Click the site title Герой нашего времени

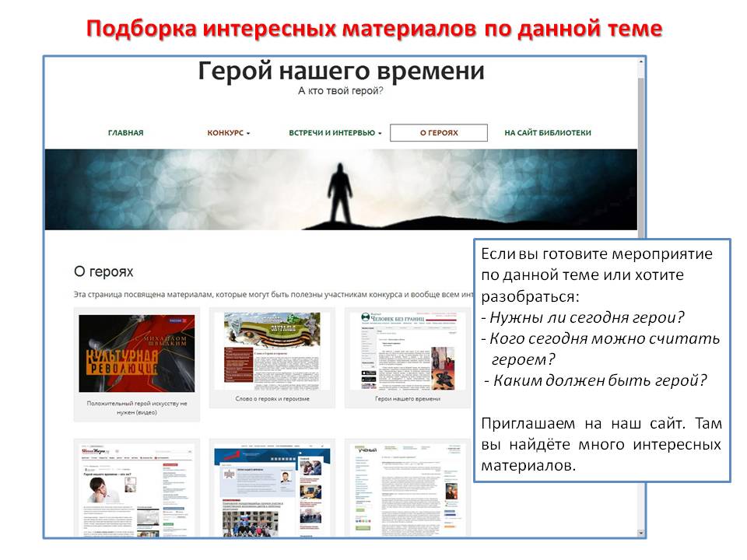click(x=341, y=72)
